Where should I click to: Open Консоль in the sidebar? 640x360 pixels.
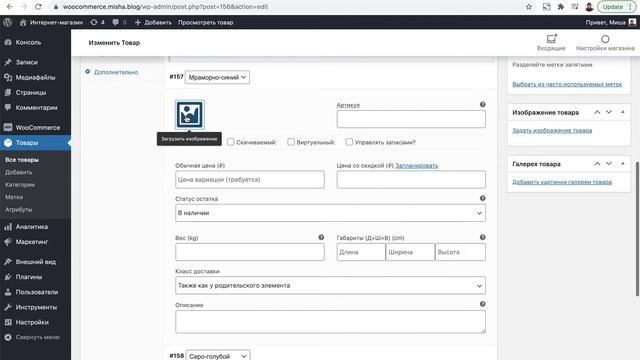(36, 42)
